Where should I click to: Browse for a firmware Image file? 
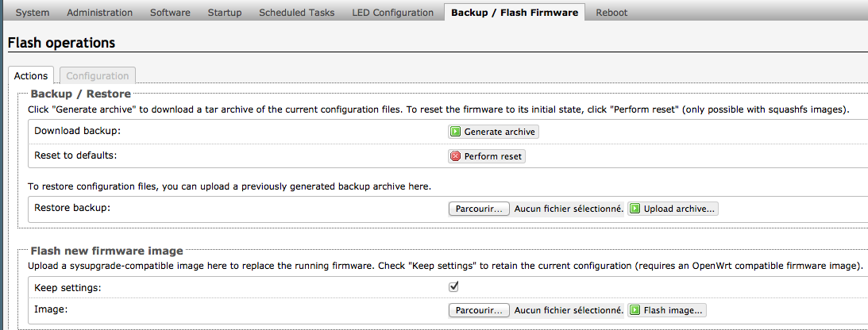coord(479,310)
